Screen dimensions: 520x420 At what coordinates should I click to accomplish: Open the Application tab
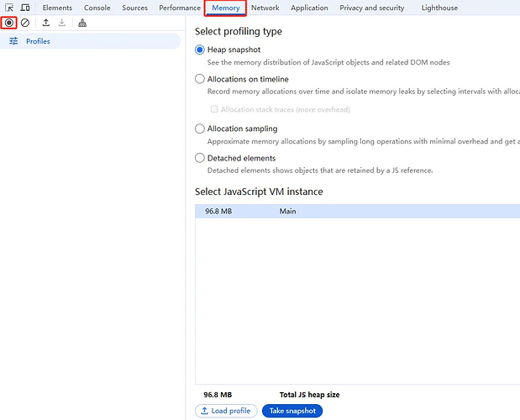coord(309,8)
